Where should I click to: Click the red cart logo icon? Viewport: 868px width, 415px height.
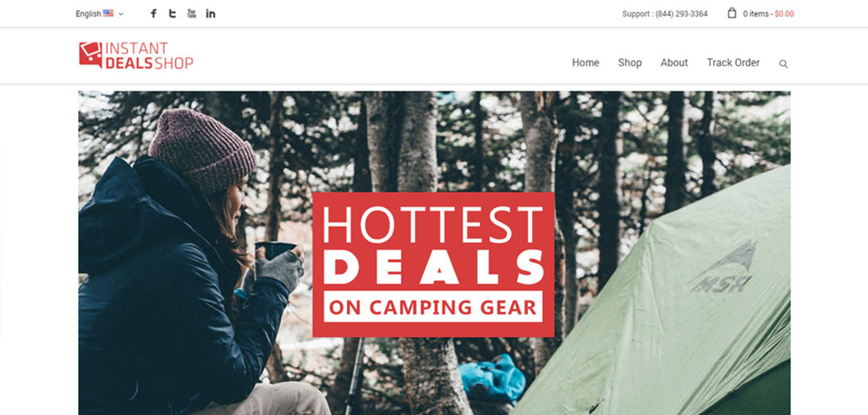pyautogui.click(x=90, y=55)
